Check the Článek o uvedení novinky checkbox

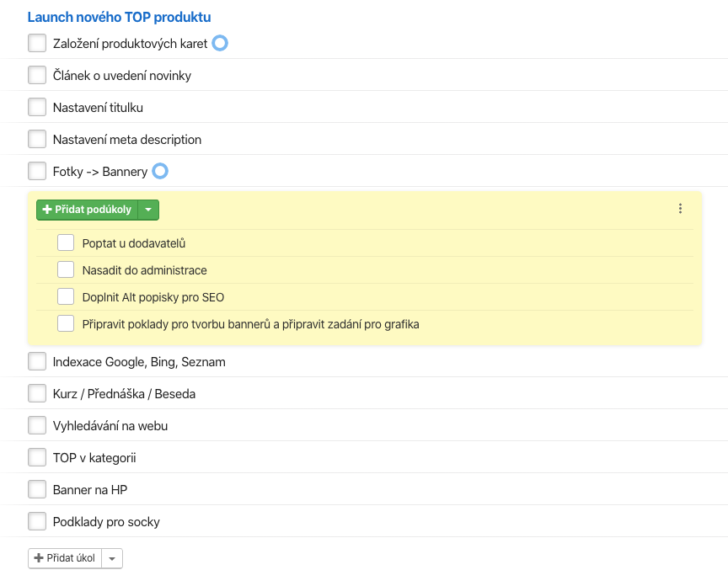pos(37,75)
